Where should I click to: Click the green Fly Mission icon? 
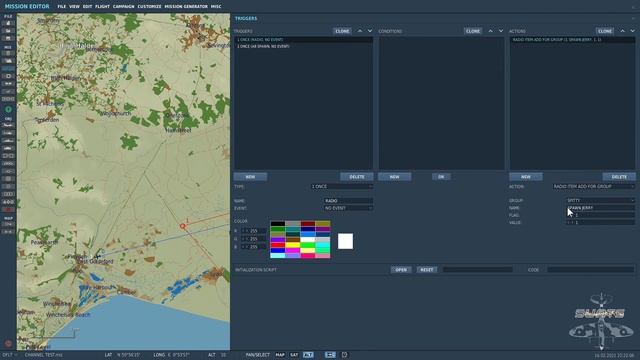point(8,109)
